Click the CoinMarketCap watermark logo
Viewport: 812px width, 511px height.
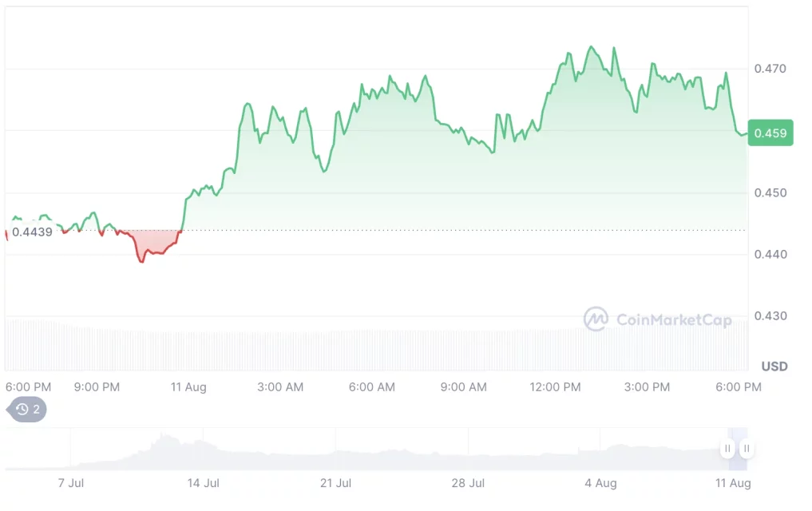[x=596, y=319]
